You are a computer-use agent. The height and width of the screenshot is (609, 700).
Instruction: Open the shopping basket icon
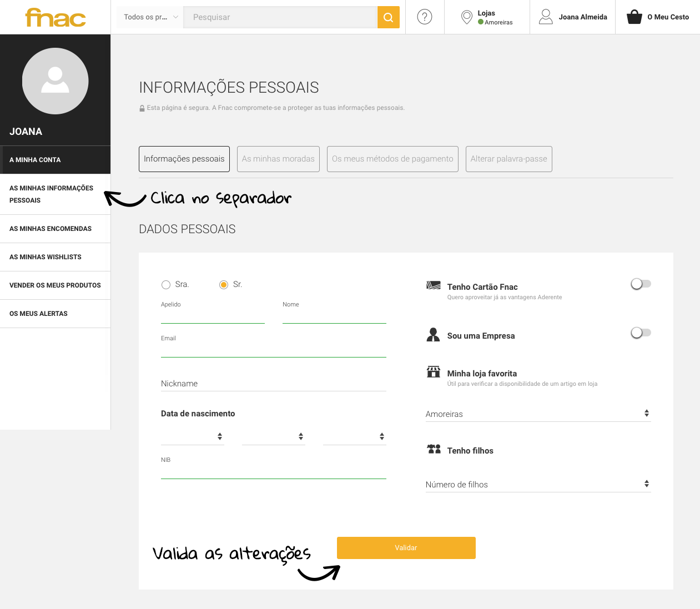point(634,17)
